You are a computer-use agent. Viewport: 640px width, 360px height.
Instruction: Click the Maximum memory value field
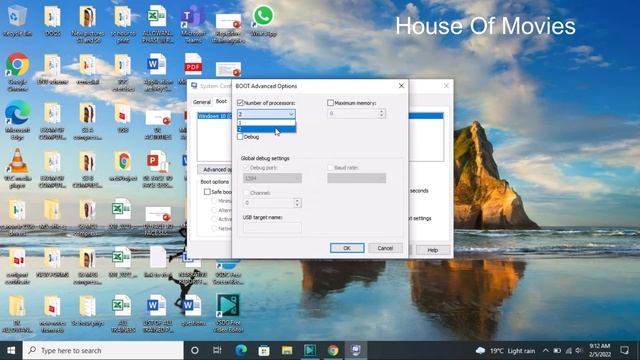pos(353,113)
